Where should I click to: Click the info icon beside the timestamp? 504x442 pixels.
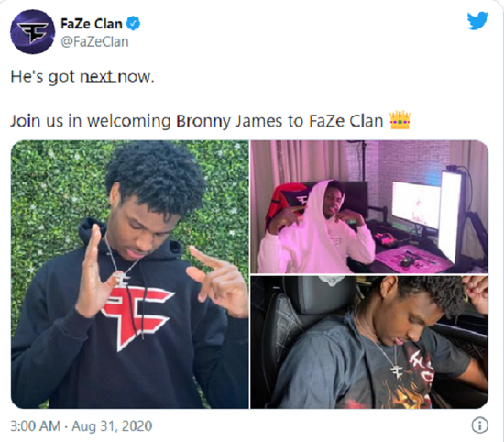(479, 425)
